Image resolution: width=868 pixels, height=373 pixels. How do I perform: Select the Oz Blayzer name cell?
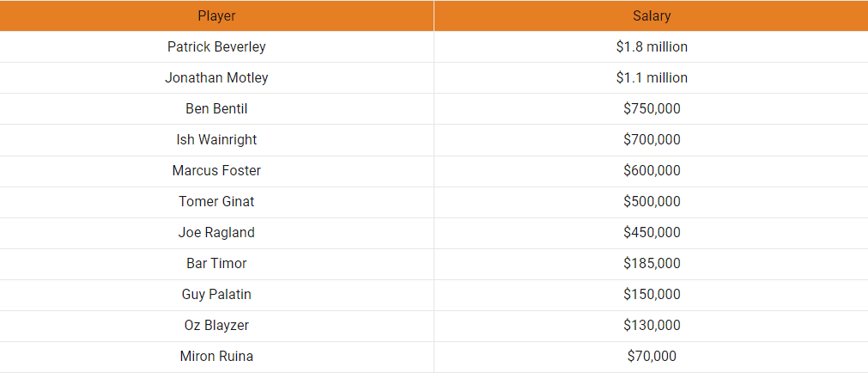[x=216, y=325]
